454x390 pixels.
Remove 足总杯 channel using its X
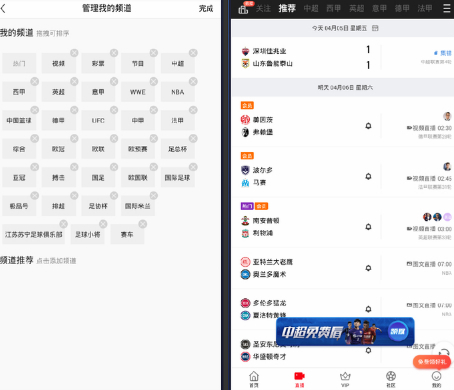tap(193, 138)
